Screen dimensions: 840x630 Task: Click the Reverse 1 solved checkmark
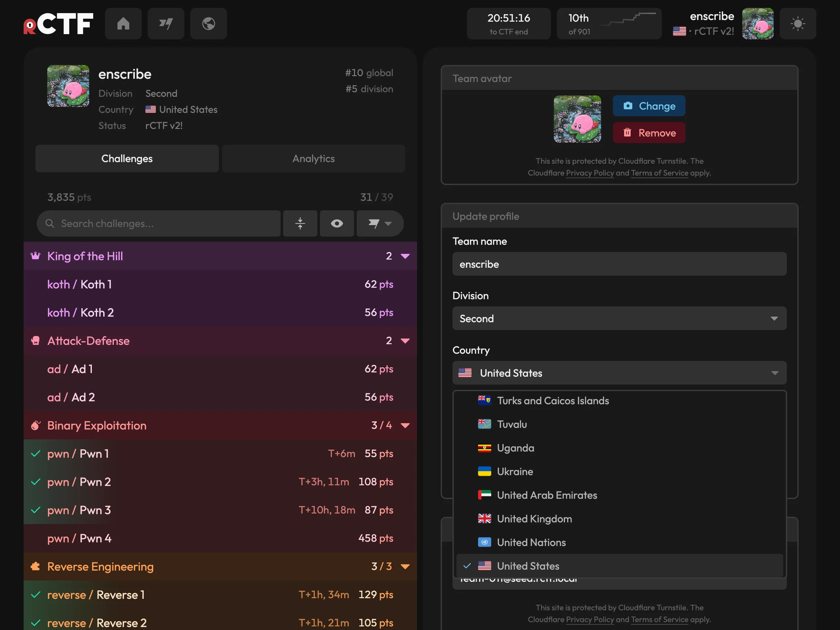(36, 595)
